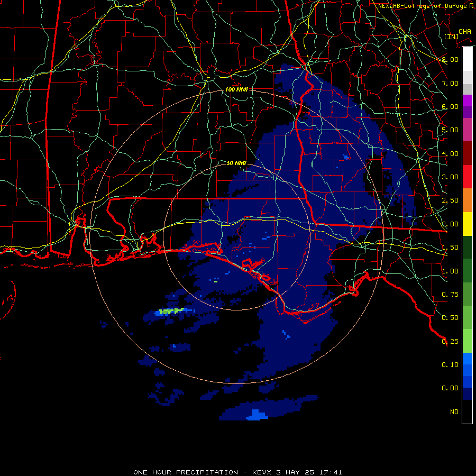
Task: Select the light blue 0.10 legend swatch
Action: tap(467, 359)
